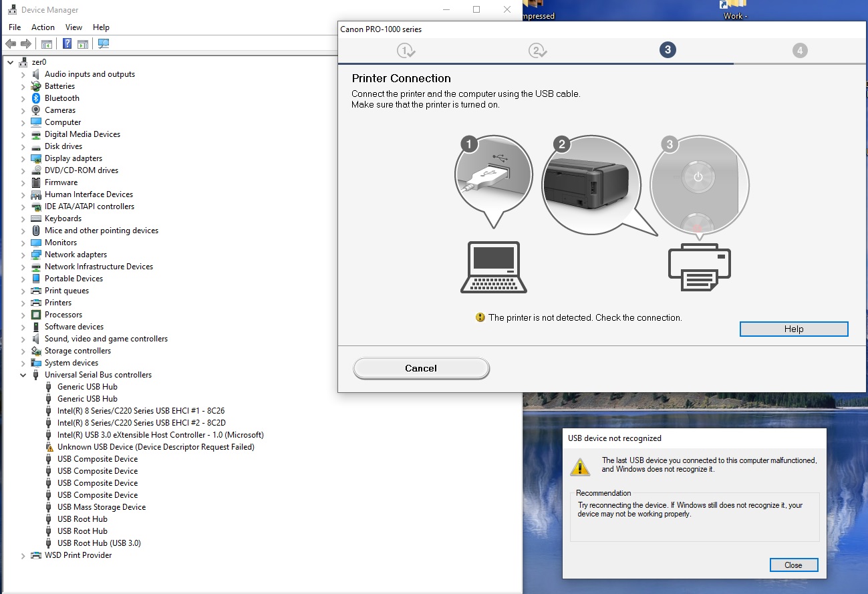Click the Show/Hide Action Pane toolbar icon
Image resolution: width=868 pixels, height=594 pixels.
[83, 44]
